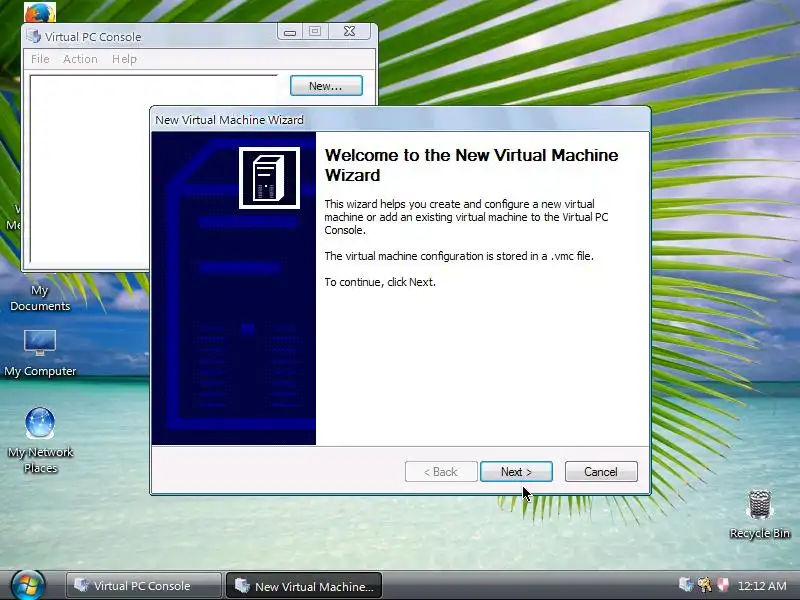Switch to Virtual PC Console taskbar button
The width and height of the screenshot is (800, 600).
tap(143, 586)
